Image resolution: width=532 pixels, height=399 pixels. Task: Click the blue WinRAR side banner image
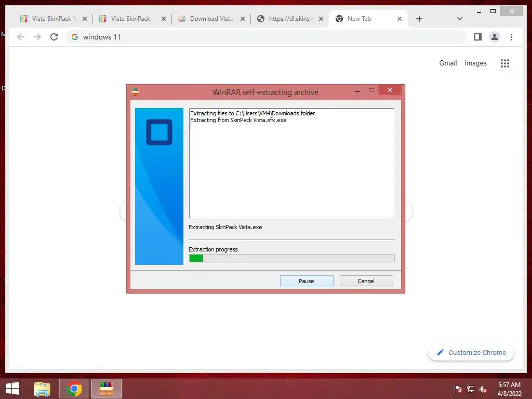coord(159,187)
